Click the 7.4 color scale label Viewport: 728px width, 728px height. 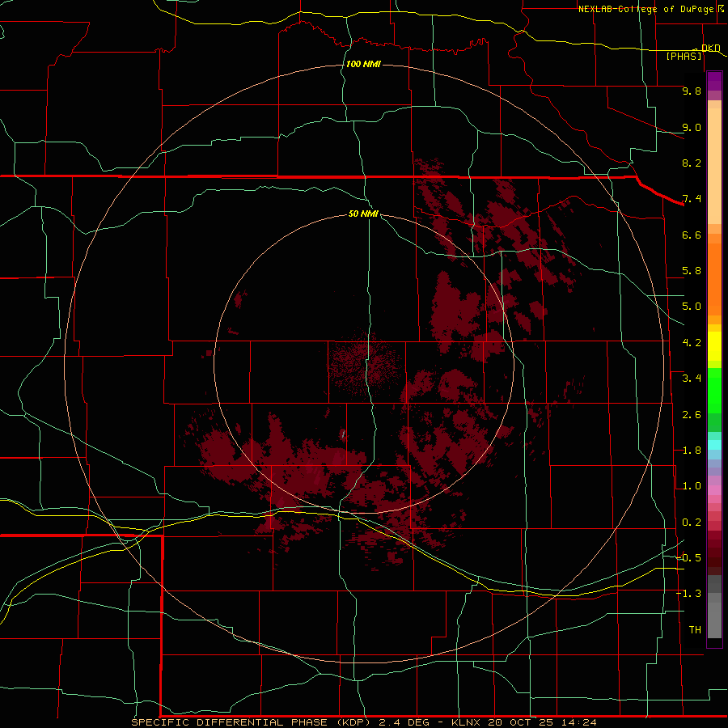(x=692, y=199)
